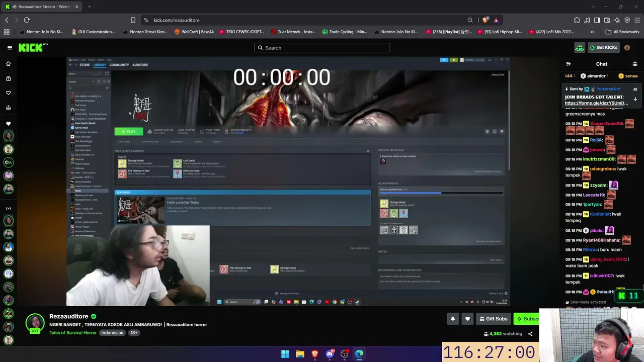Click the Subscribe button

click(x=527, y=319)
